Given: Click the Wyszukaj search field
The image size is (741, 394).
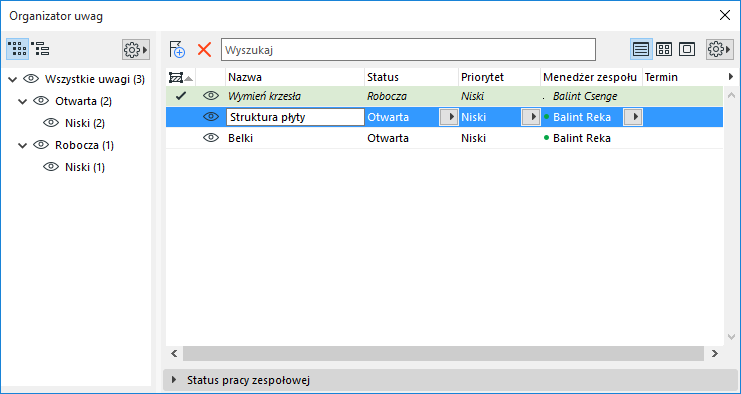Looking at the screenshot, I should 408,50.
